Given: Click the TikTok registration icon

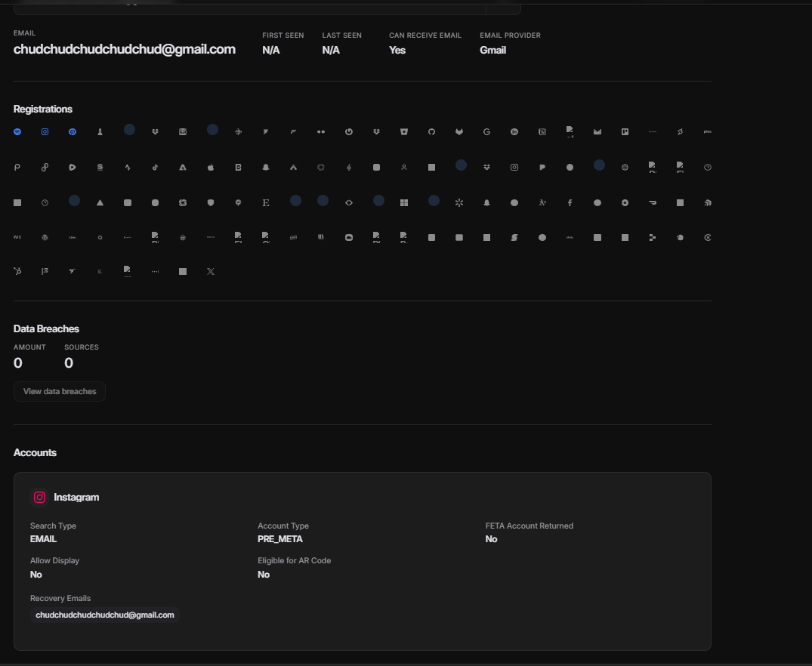Looking at the screenshot, I should (x=156, y=168).
